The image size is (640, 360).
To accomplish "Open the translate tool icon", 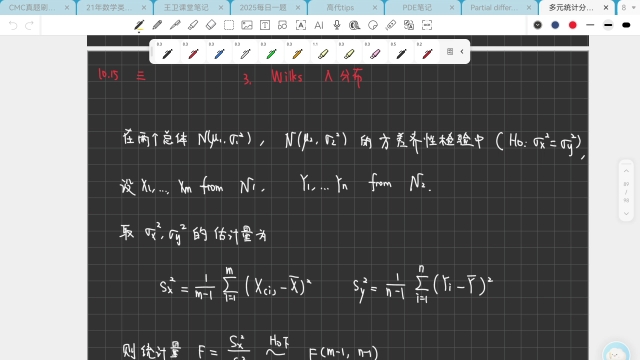I will tap(409, 25).
